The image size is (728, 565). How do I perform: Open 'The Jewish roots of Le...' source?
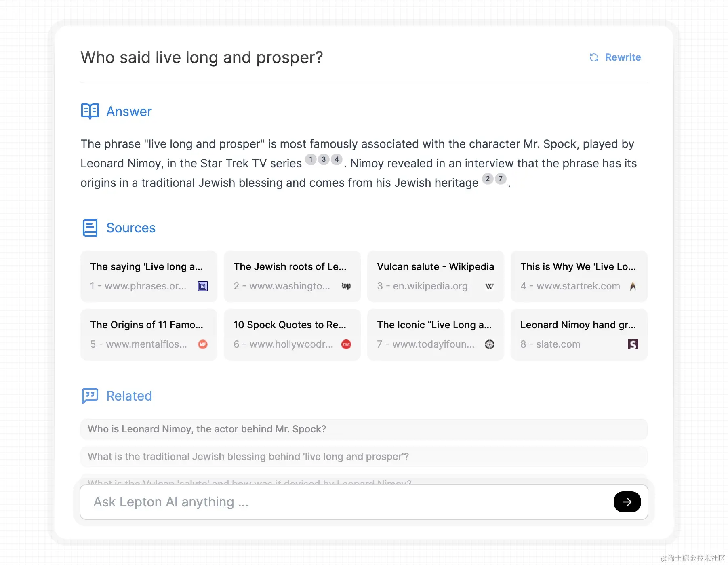tap(292, 276)
